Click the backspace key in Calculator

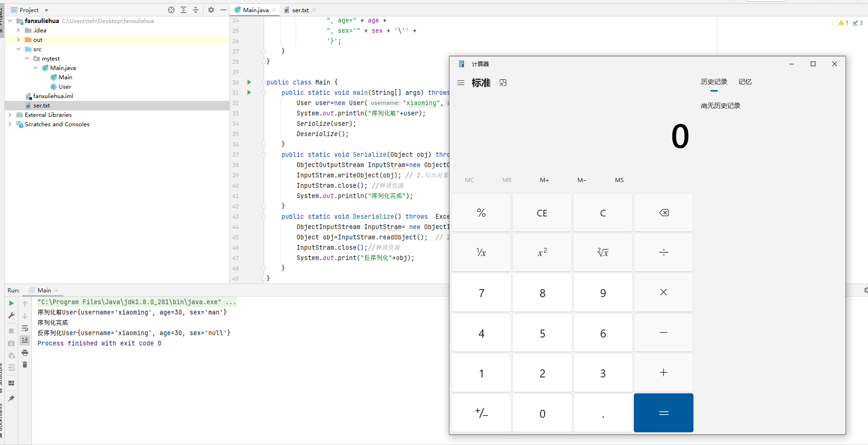pyautogui.click(x=663, y=213)
